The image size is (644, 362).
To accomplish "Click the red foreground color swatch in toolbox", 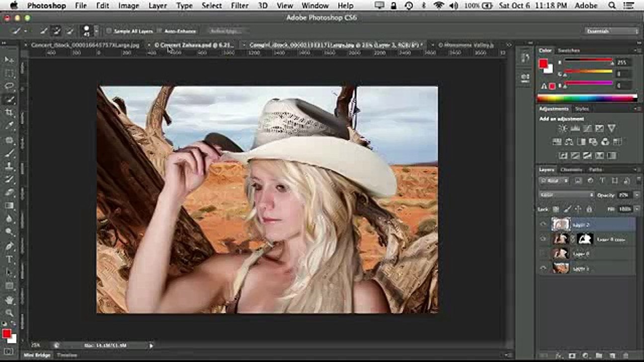I will 7,334.
